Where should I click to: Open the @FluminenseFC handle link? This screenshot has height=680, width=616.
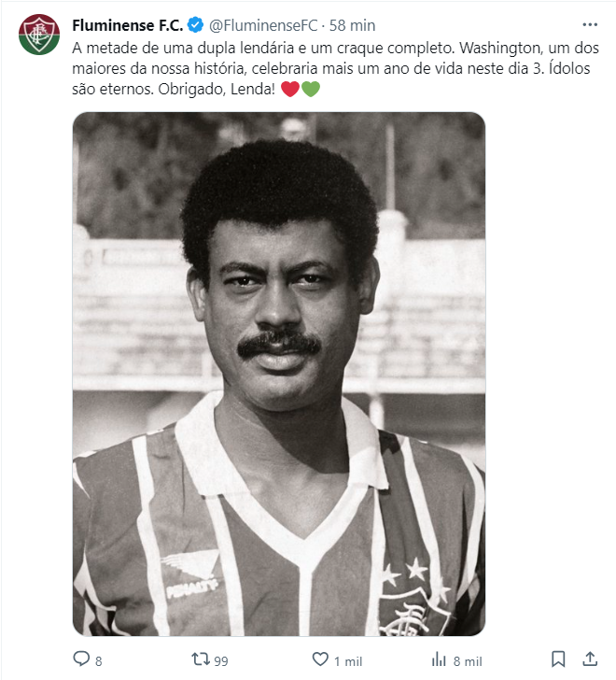coord(263,25)
